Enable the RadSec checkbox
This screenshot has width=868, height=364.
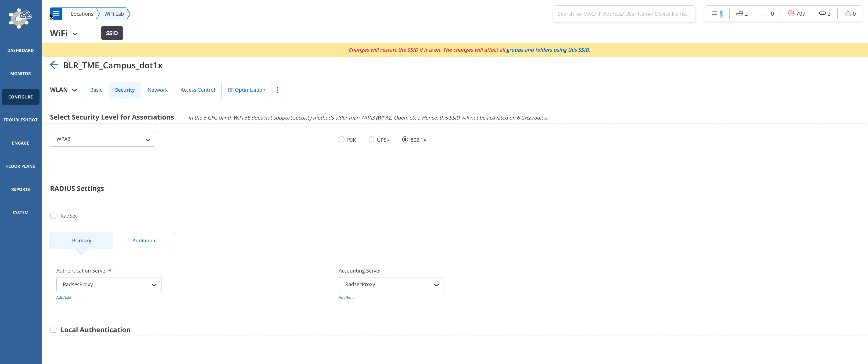(53, 215)
